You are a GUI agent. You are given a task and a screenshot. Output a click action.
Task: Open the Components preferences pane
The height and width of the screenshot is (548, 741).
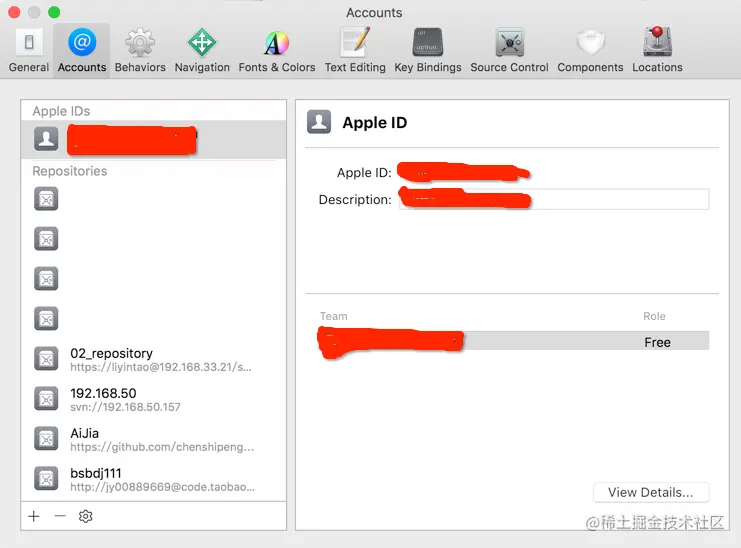[x=590, y=51]
